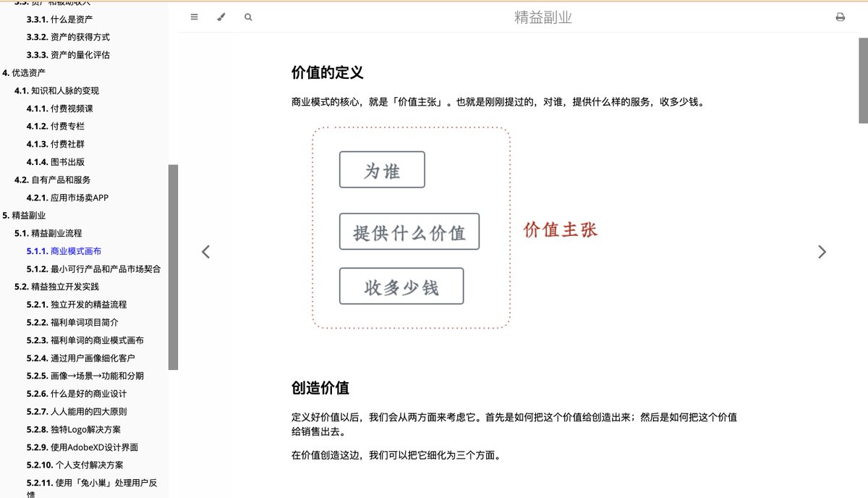Click sentence 在价值创造这边
The height and width of the screenshot is (498, 868).
pos(396,455)
